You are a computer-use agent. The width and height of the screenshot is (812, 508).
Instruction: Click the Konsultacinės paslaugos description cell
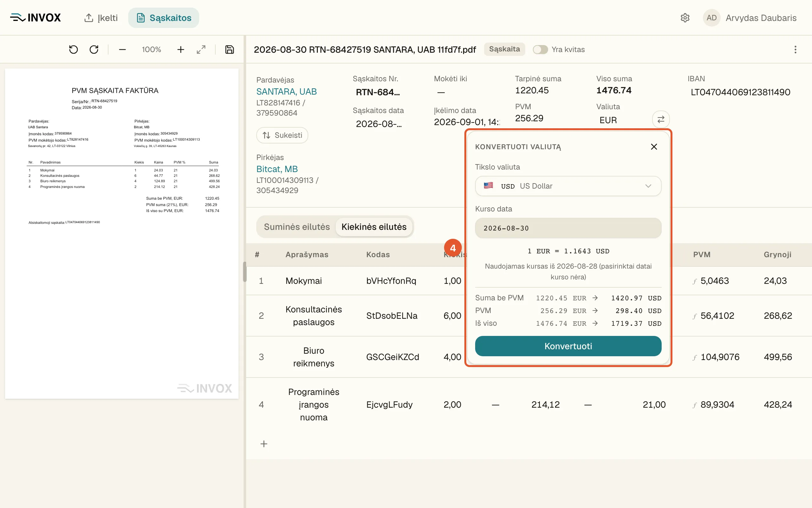coord(313,316)
